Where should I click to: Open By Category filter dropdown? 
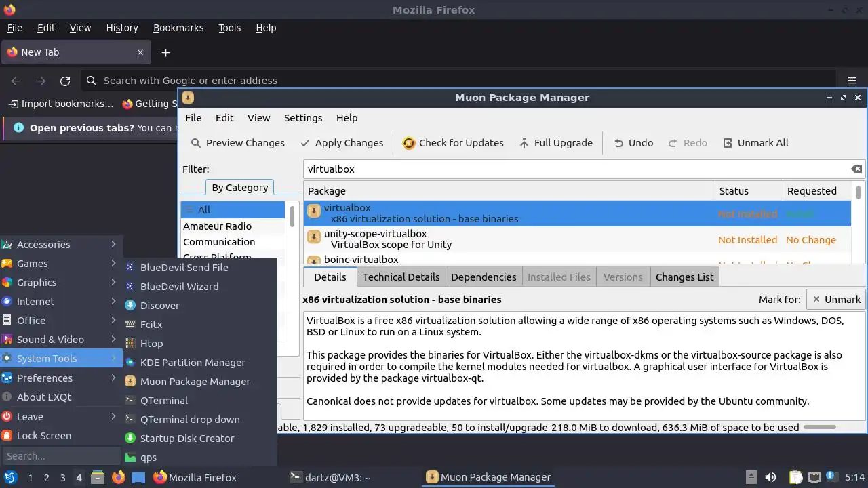(x=240, y=188)
